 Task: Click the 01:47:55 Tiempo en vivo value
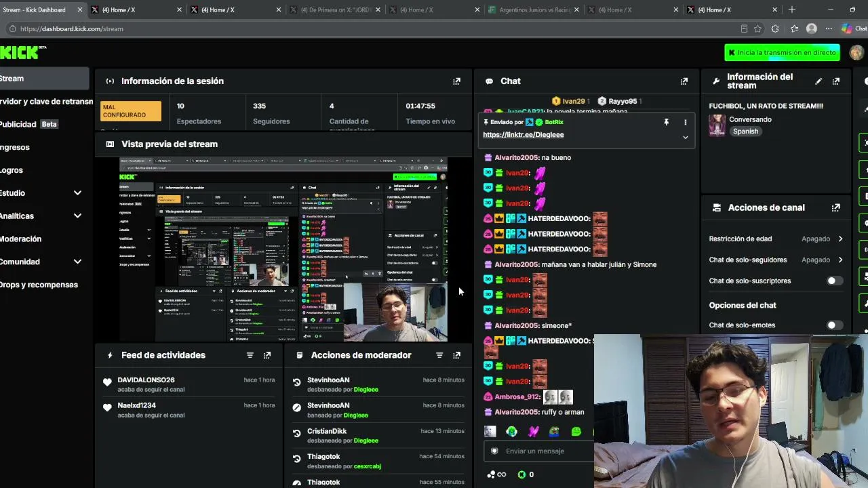[420, 106]
